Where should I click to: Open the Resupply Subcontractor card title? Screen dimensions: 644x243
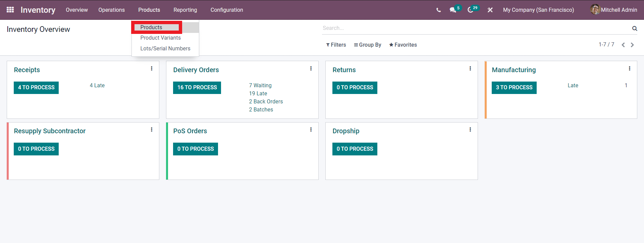coord(50,131)
